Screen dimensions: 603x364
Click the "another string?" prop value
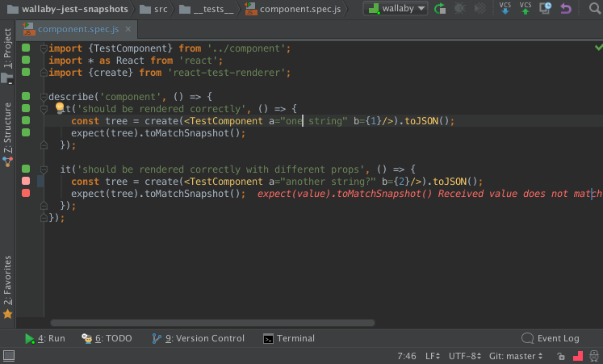pyautogui.click(x=328, y=182)
